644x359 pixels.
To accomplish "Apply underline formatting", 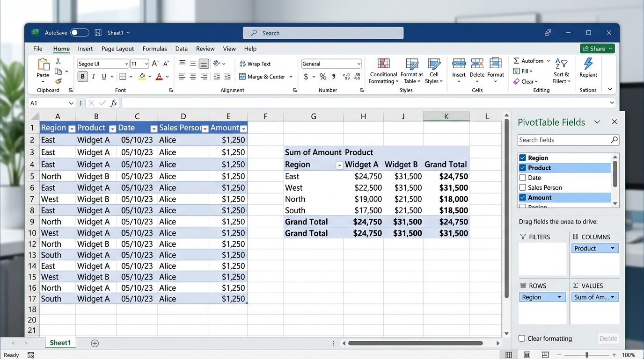I will [x=104, y=77].
